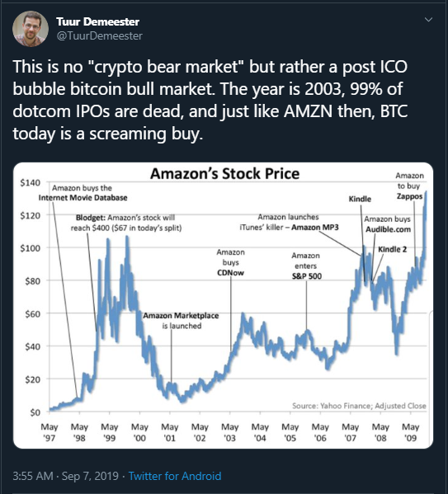Click the tweet text about crypto bear market
Image resolution: width=448 pixels, height=494 pixels.
tap(210, 100)
